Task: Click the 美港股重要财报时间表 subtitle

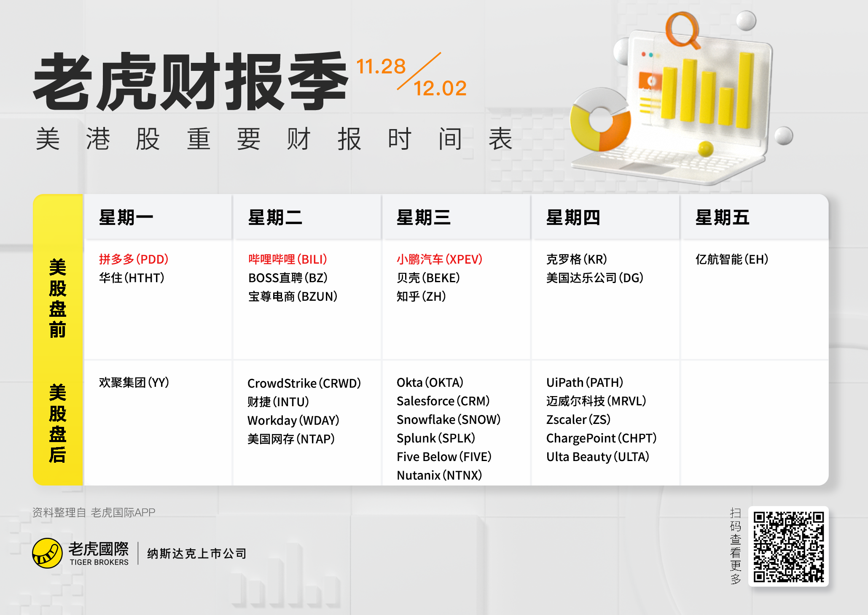Action: [274, 139]
